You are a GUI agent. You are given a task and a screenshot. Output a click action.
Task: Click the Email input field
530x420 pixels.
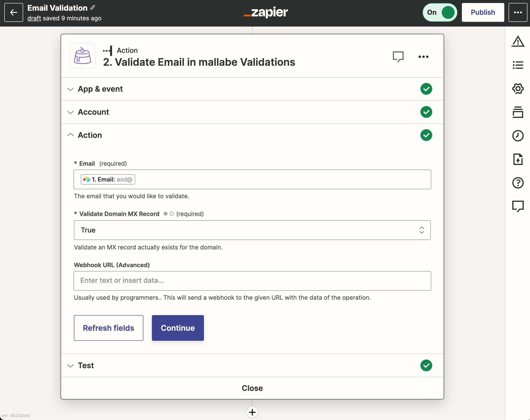click(252, 179)
